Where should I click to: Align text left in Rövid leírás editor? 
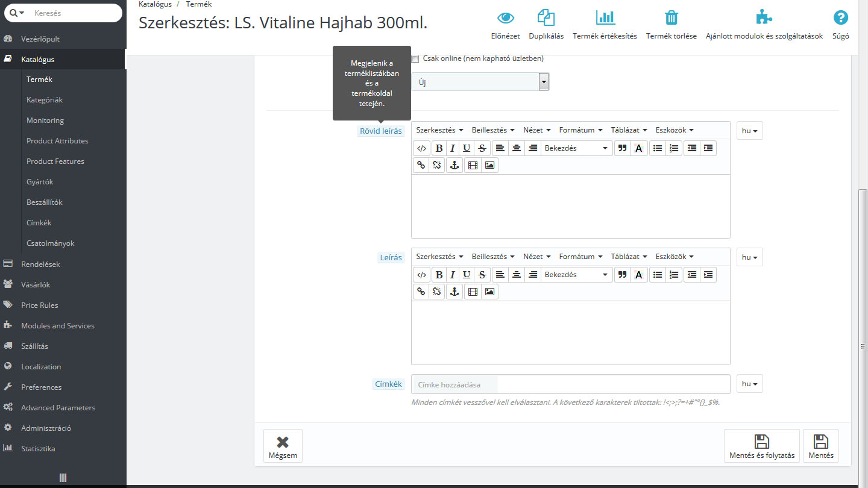pyautogui.click(x=500, y=148)
